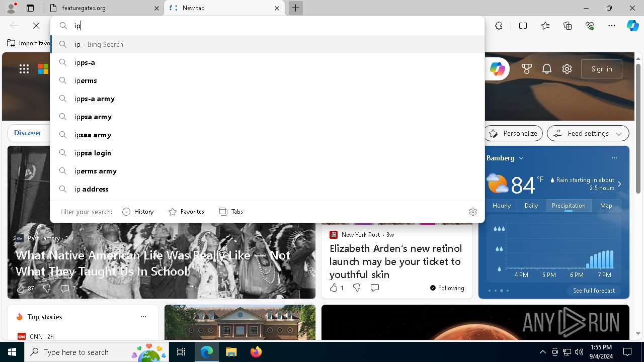
Task: Like the Elizabeth Arden article
Action: (336, 288)
